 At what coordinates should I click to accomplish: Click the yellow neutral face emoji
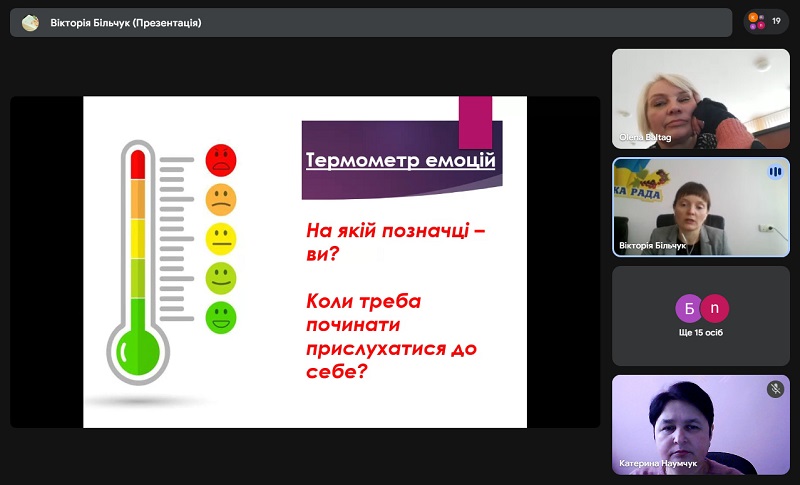pos(220,238)
